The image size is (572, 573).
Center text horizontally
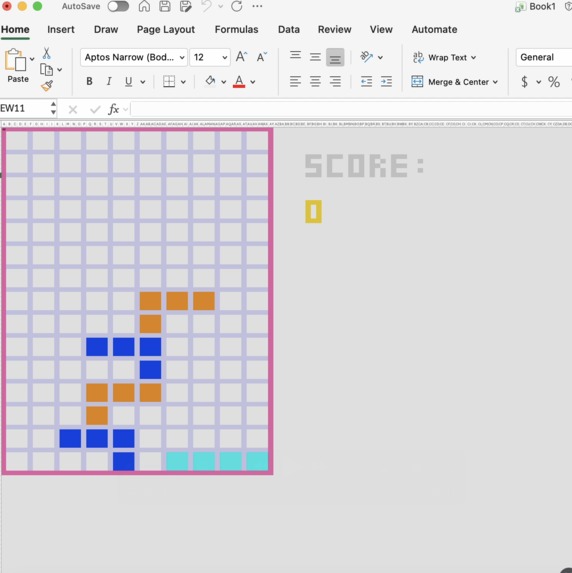click(x=315, y=81)
